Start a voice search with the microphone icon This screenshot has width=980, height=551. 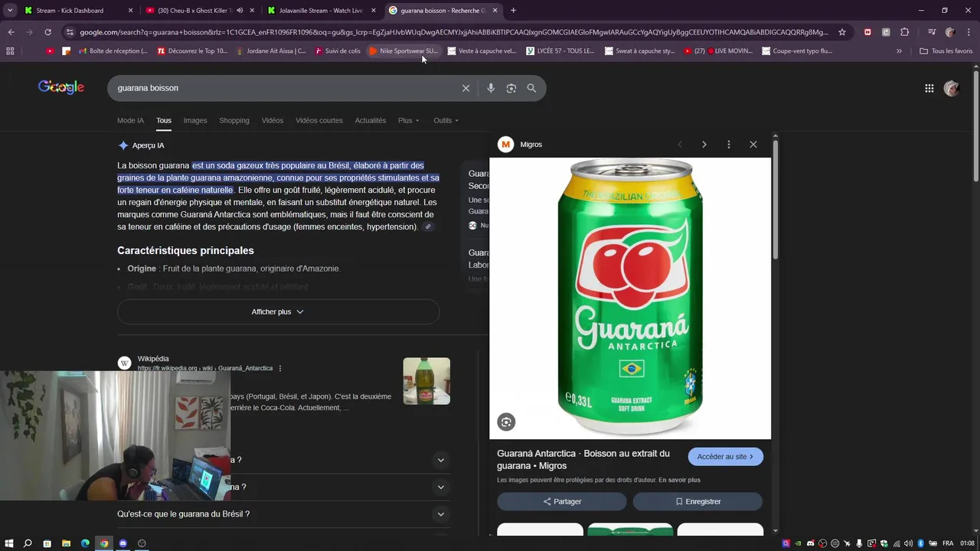(491, 88)
